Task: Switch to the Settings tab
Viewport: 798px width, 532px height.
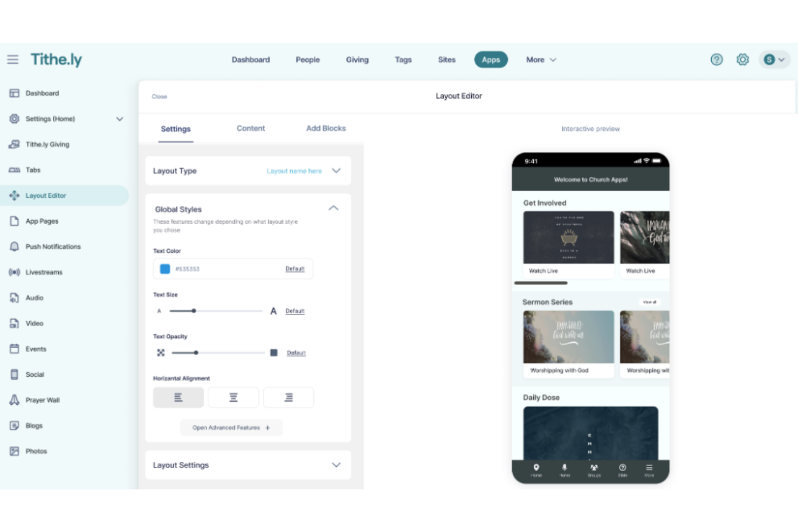Action: [x=176, y=129]
